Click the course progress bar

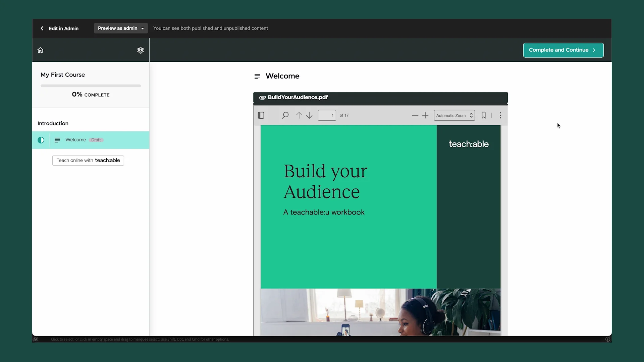point(91,86)
